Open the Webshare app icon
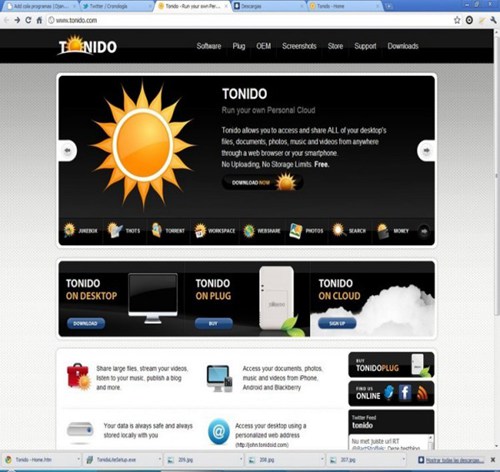 click(249, 231)
